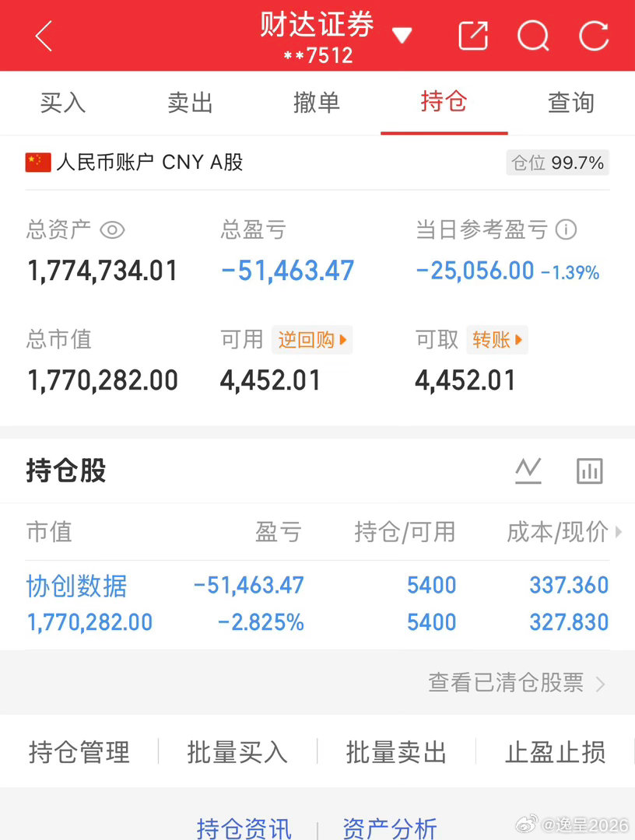Tap the loss percentage -2.825%
Image resolution: width=635 pixels, height=840 pixels.
click(261, 622)
